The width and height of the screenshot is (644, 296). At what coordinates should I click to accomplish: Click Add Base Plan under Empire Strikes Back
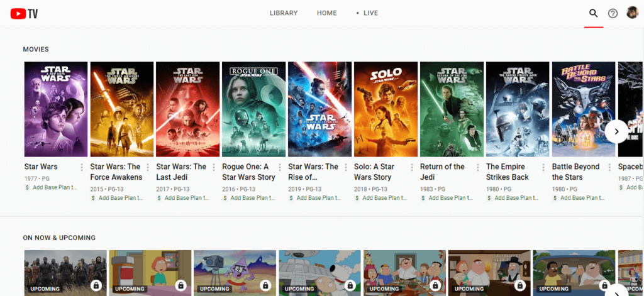(517, 198)
